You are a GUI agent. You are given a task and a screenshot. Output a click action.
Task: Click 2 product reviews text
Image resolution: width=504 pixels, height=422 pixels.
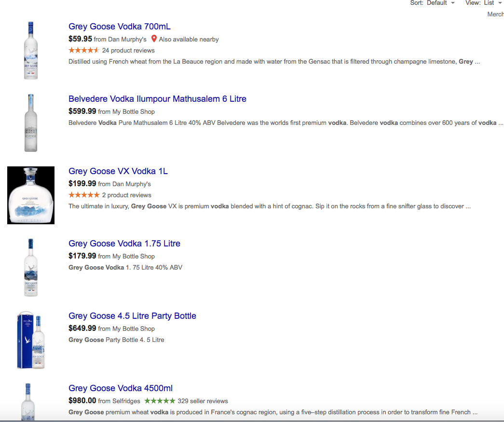coord(127,195)
